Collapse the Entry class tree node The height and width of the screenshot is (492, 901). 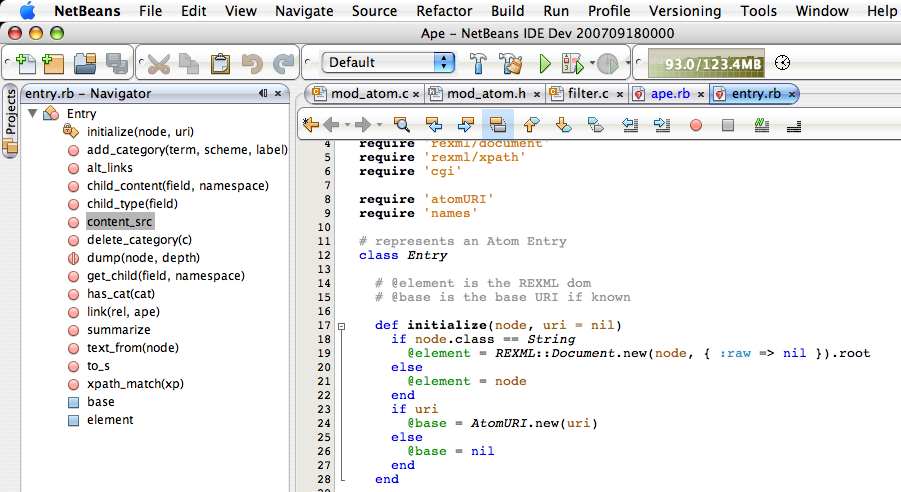[x=33, y=113]
